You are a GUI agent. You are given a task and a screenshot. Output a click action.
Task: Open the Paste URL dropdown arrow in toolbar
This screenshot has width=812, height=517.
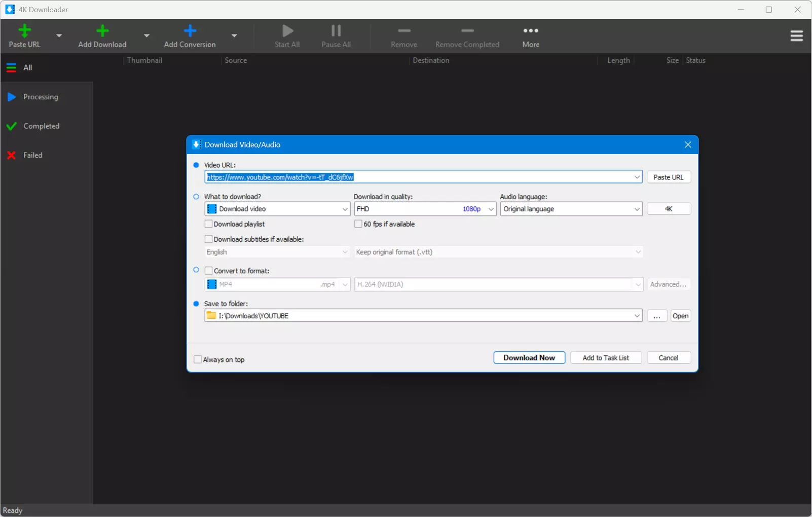tap(59, 35)
